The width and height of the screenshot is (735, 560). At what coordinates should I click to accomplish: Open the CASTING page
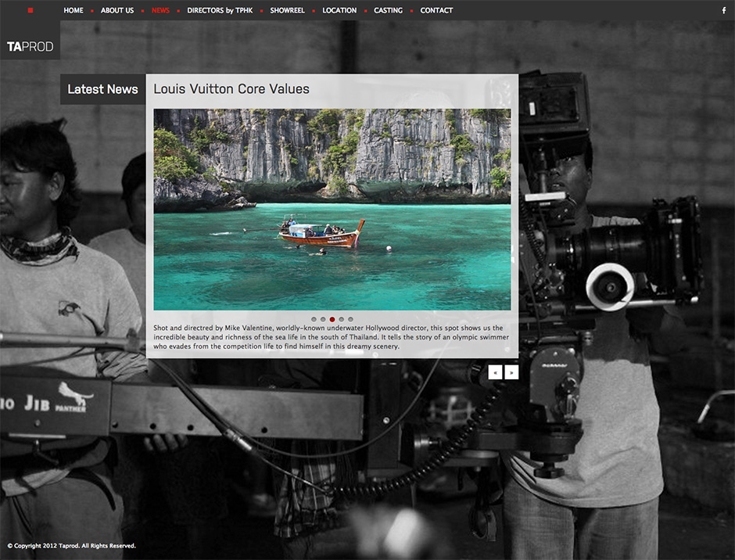click(388, 10)
